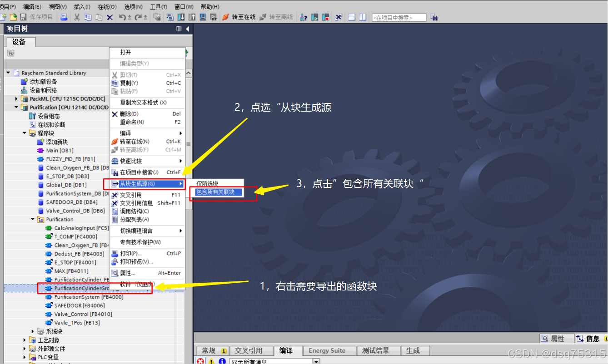The height and width of the screenshot is (364, 608).
Task: Click the Download to device icon
Action: pyautogui.click(x=180, y=17)
